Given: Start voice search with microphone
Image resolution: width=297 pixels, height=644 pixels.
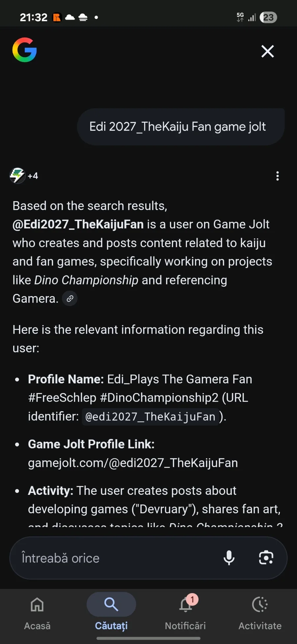Looking at the screenshot, I should point(229,558).
